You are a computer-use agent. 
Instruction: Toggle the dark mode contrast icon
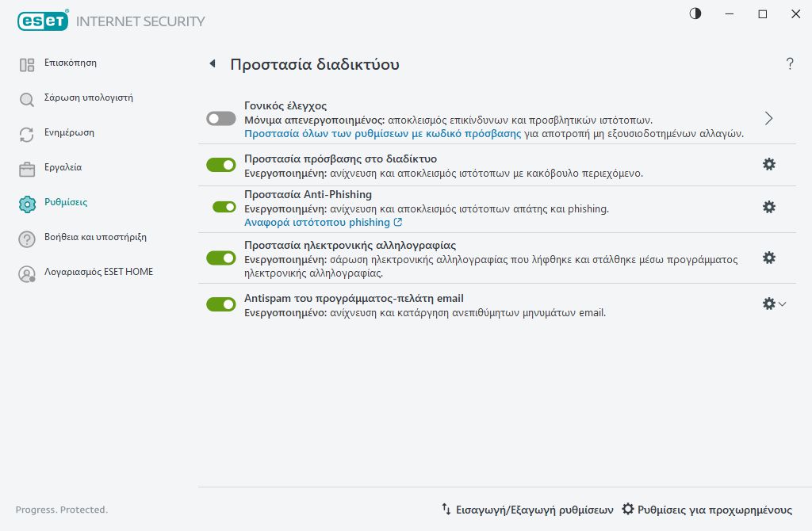(695, 13)
